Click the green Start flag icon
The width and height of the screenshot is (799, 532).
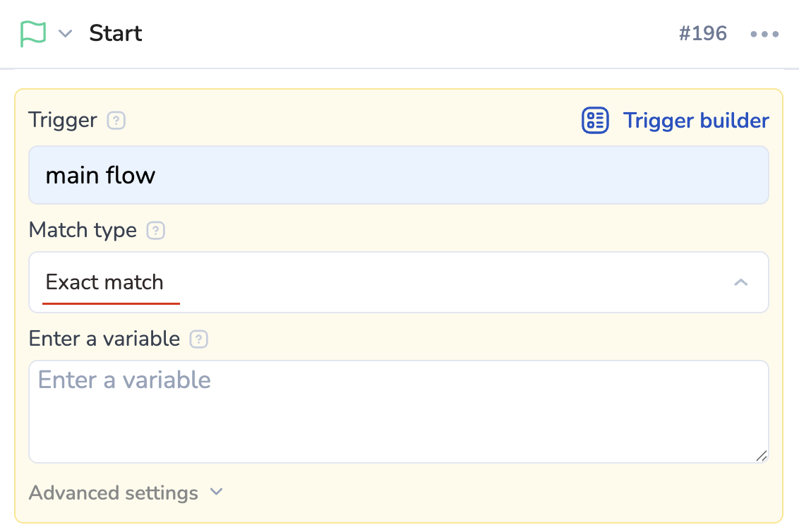[x=33, y=34]
